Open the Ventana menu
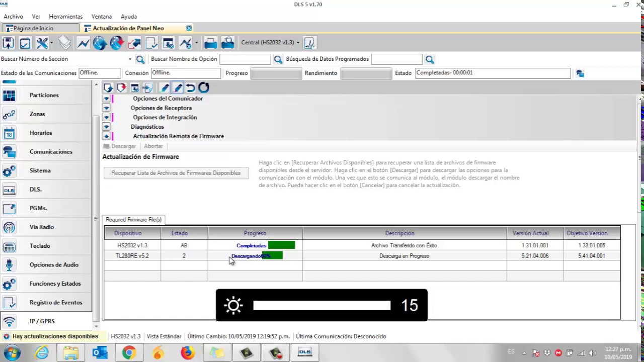644x362 pixels. [x=102, y=17]
